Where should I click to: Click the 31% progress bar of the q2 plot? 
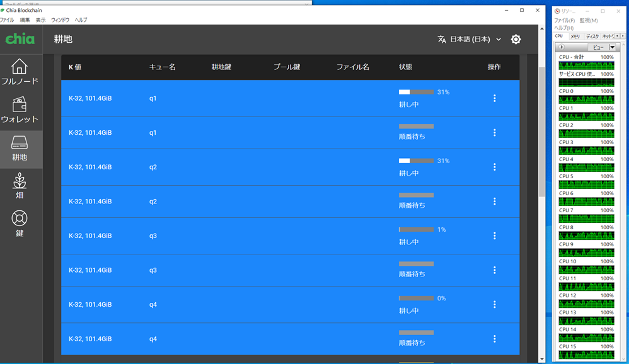click(416, 161)
